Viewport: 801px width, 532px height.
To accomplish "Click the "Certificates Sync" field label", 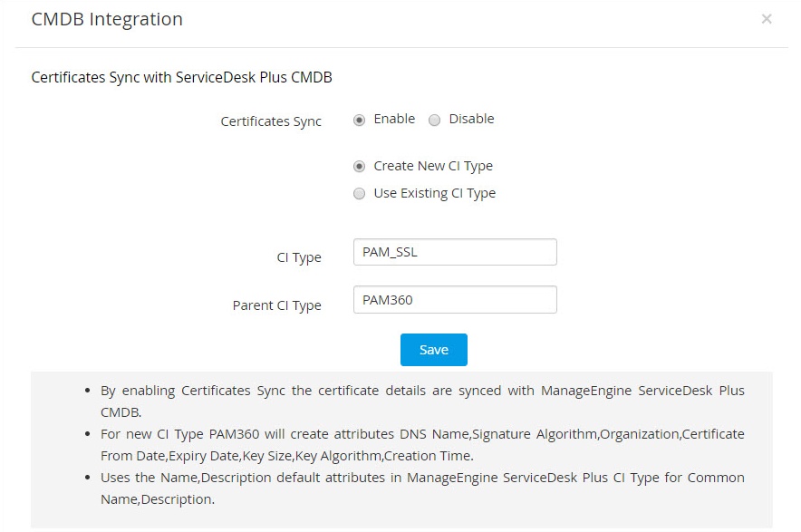I will (271, 121).
